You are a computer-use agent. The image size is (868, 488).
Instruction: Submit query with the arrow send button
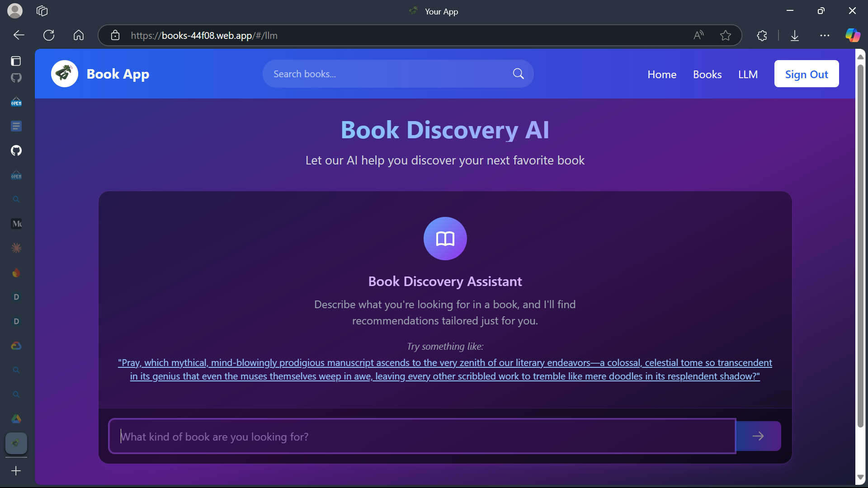(x=758, y=436)
